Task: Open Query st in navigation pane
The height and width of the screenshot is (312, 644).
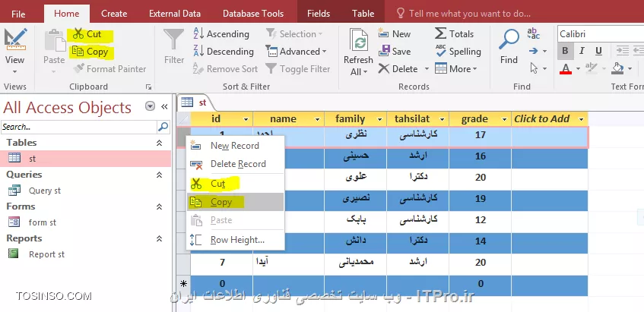Action: (x=85, y=191)
